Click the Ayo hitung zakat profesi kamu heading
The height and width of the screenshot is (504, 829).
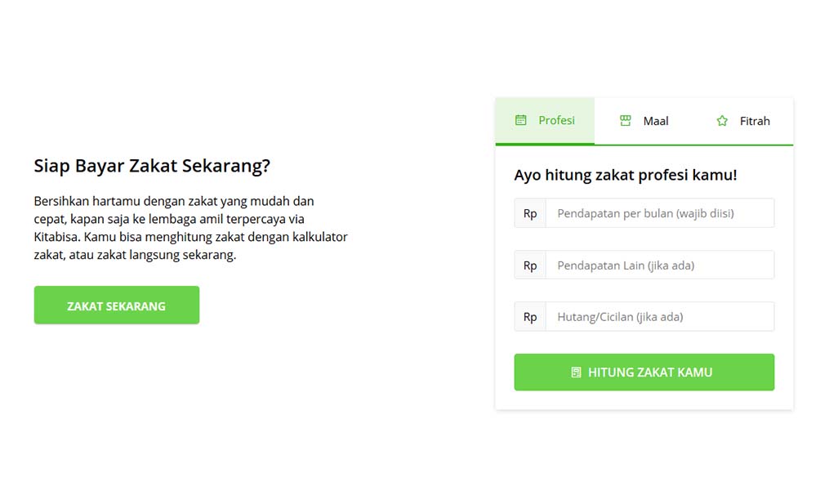tap(626, 175)
